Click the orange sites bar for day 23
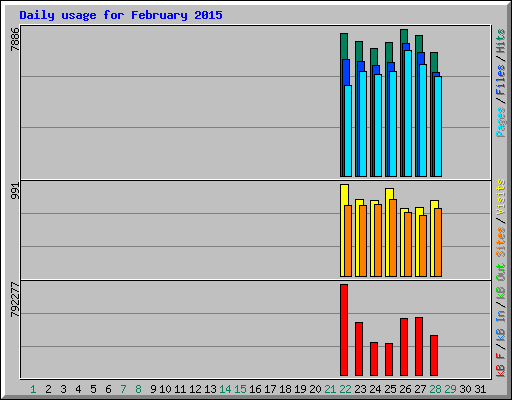512x400 pixels. click(x=363, y=241)
